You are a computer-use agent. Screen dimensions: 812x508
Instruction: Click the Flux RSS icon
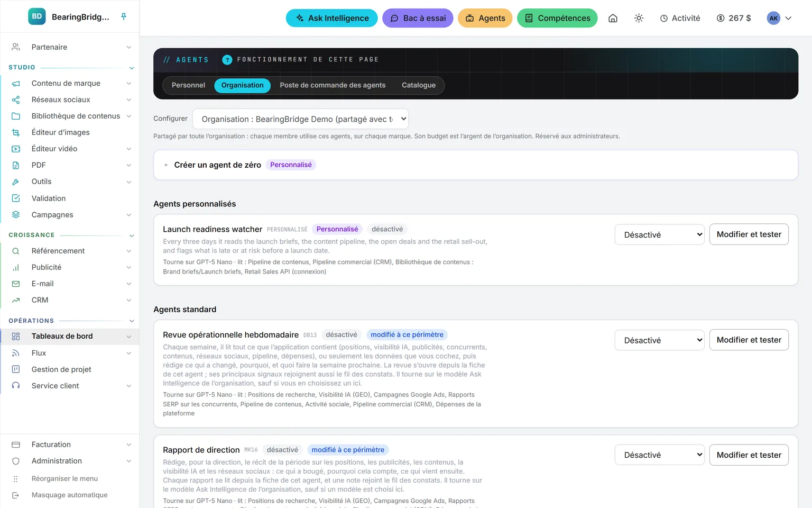(16, 353)
